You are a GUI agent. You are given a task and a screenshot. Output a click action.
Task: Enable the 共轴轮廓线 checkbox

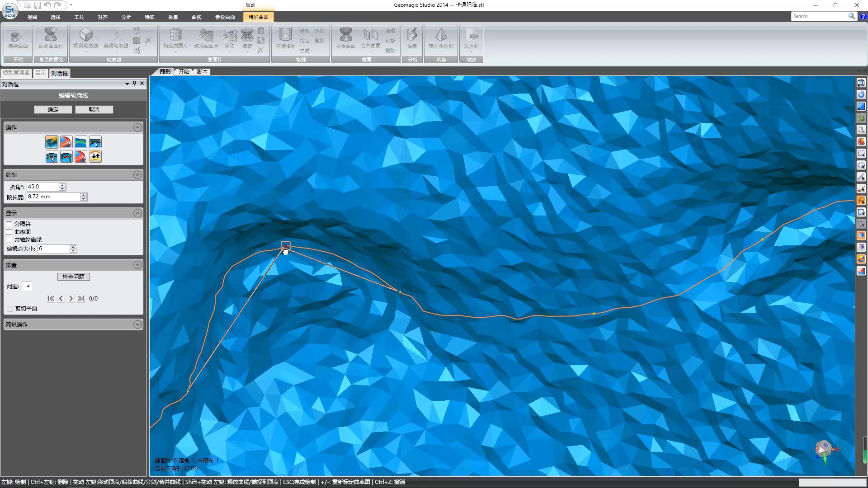tap(9, 240)
